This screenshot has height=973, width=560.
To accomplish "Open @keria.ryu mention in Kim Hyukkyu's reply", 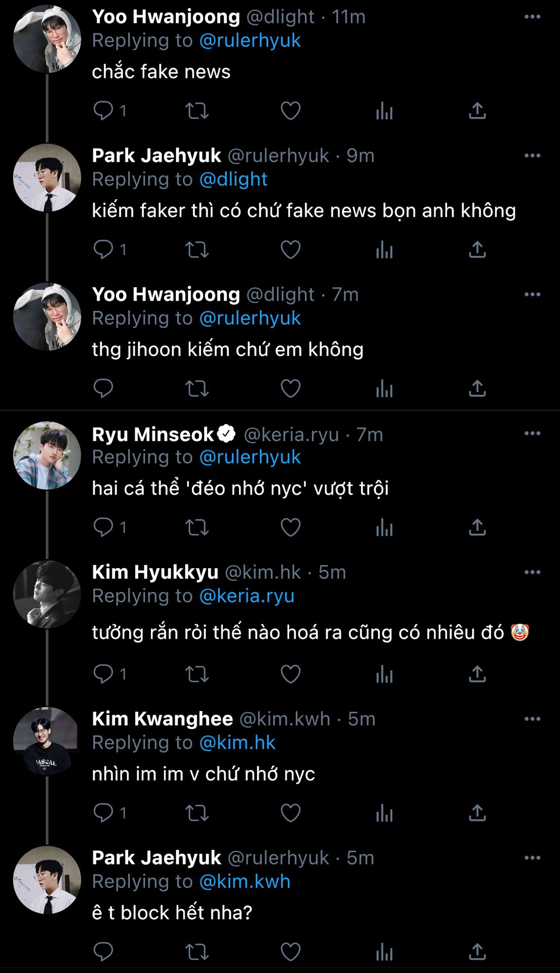I will point(247,596).
